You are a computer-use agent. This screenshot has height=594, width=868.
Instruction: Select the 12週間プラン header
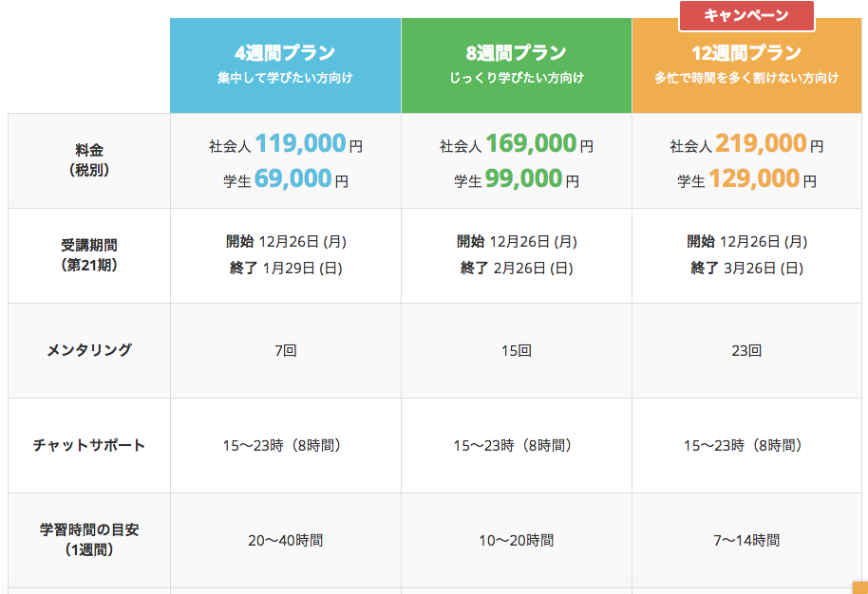[x=746, y=65]
